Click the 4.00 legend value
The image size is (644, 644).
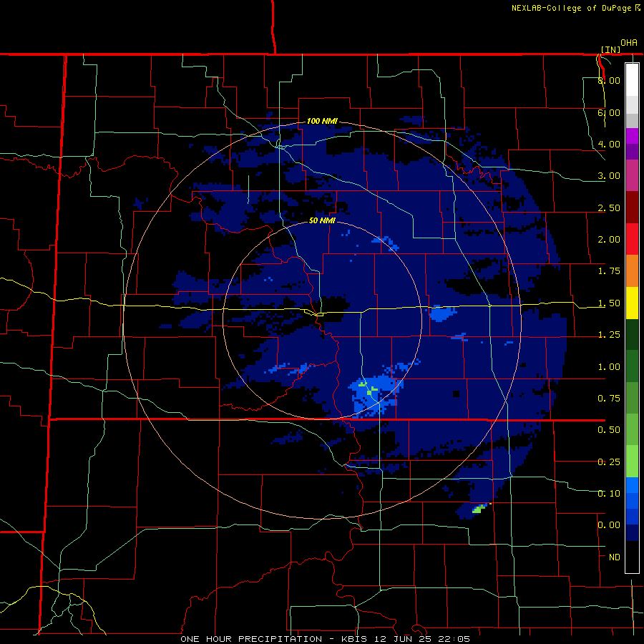609,144
